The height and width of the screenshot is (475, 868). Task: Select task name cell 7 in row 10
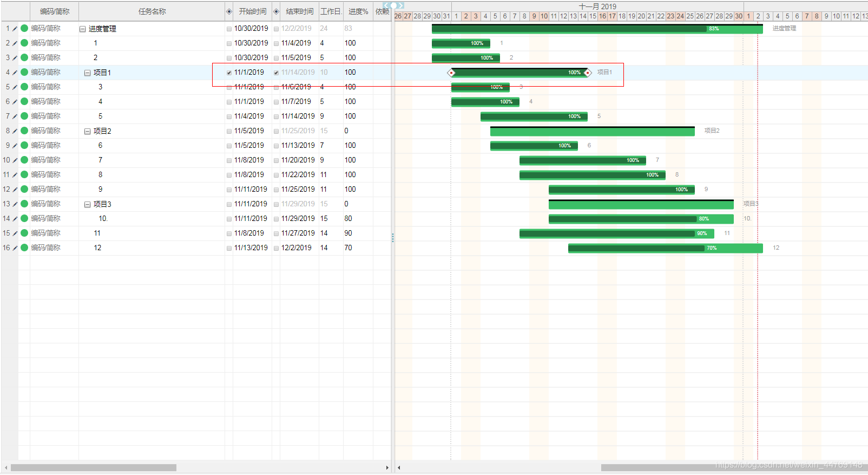[152, 160]
